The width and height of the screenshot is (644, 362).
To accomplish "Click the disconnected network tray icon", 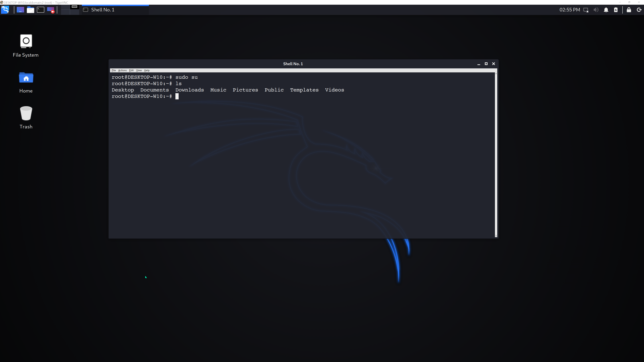I will [x=586, y=10].
